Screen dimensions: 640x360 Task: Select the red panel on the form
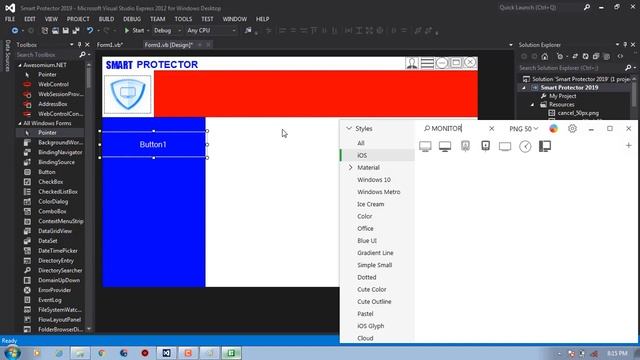pos(316,94)
